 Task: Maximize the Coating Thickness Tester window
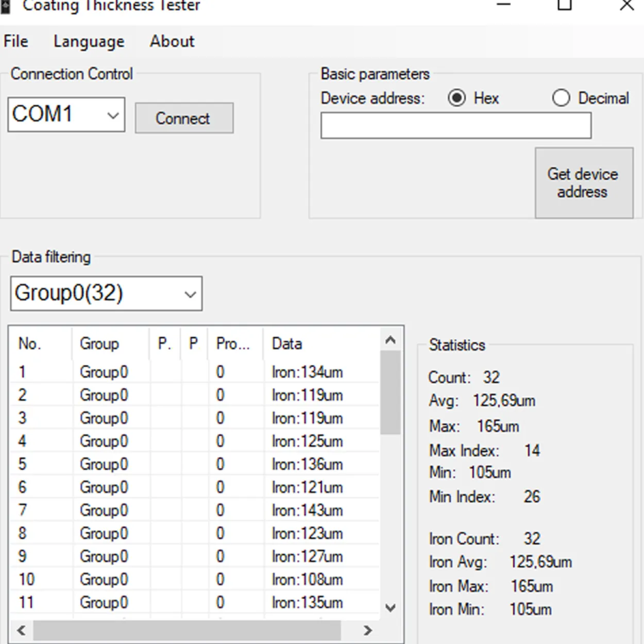pos(565,5)
